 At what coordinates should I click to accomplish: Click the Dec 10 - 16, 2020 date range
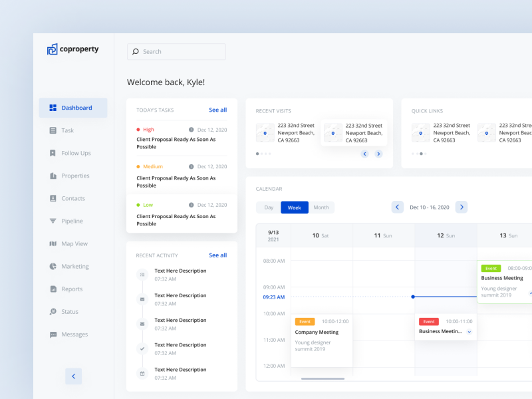430,207
